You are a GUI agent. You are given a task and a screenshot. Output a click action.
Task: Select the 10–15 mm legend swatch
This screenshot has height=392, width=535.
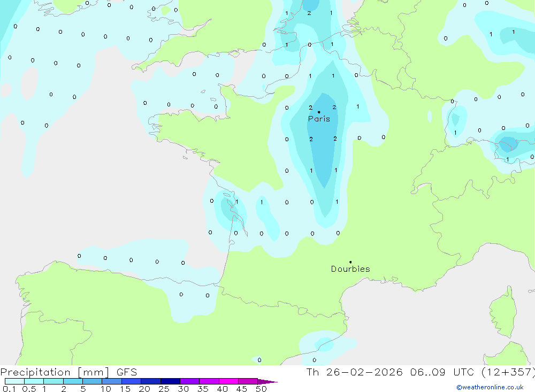click(x=112, y=381)
